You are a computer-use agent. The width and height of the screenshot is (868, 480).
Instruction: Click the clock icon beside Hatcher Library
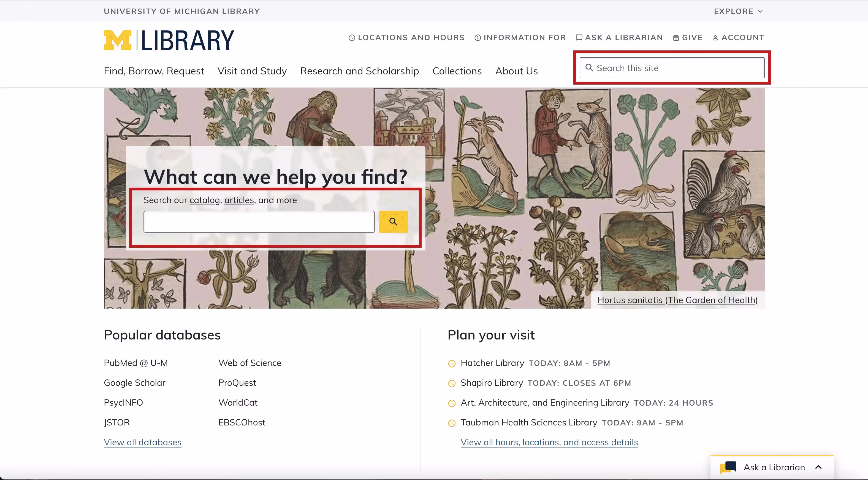[x=452, y=363]
